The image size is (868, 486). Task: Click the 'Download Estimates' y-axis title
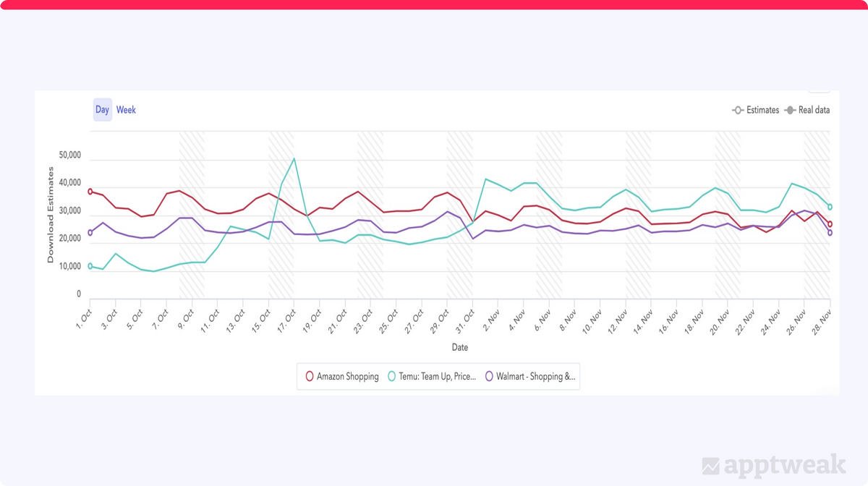click(51, 214)
